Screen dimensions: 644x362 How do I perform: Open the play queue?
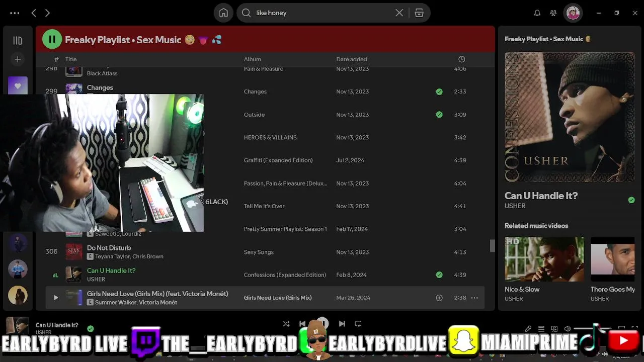pos(541,329)
